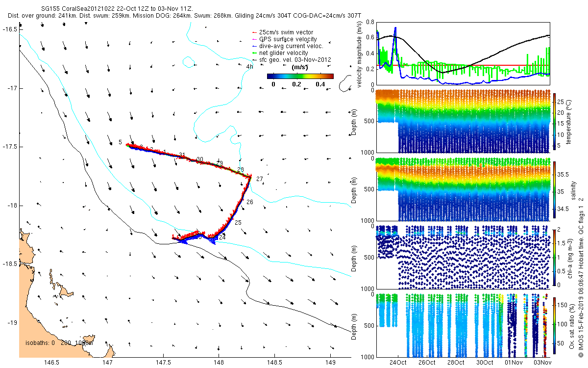The height and width of the screenshot is (368, 588).
Task: Click the 'isobaths: 0 200 1000m' note
Action: tap(58, 343)
